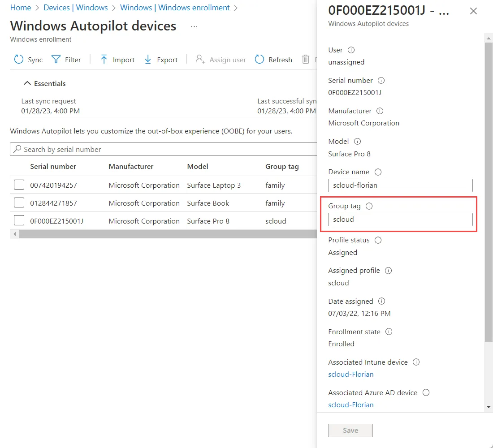
Task: Click the User info icon
Action: point(351,50)
